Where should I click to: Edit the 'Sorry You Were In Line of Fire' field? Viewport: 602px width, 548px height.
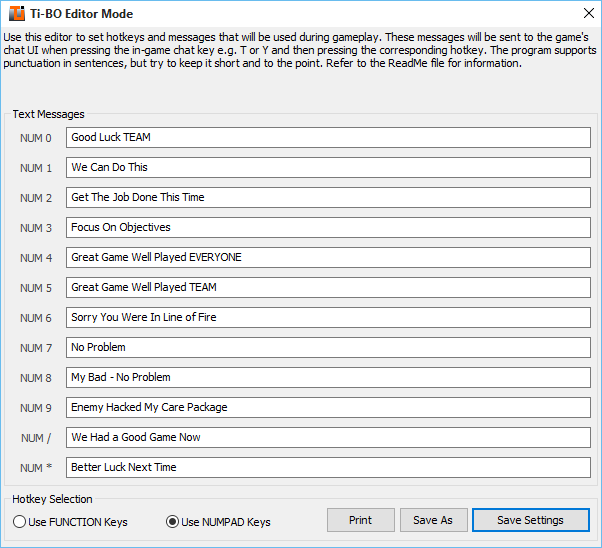328,317
